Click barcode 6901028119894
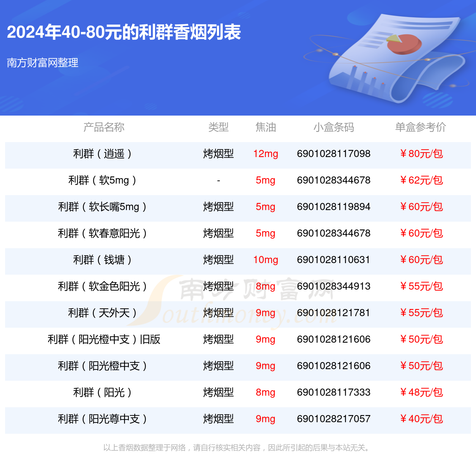This screenshot has height=463, width=476. coord(334,207)
